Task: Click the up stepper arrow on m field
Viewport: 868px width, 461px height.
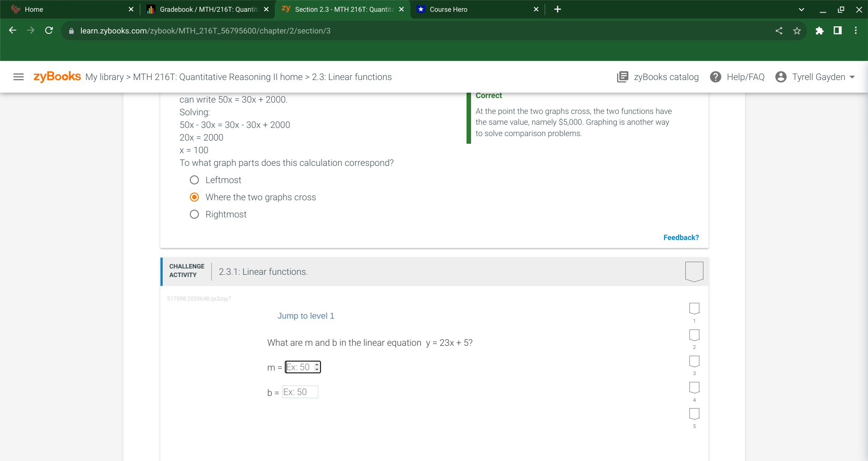Action: (x=316, y=365)
